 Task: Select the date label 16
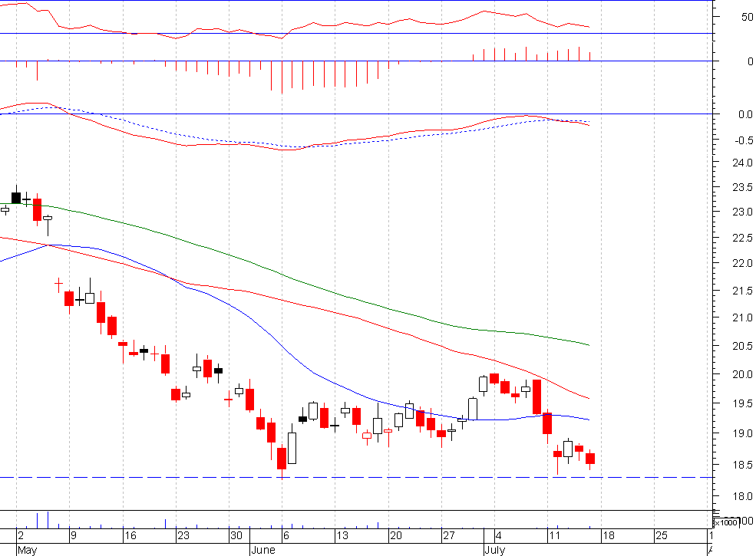130,536
